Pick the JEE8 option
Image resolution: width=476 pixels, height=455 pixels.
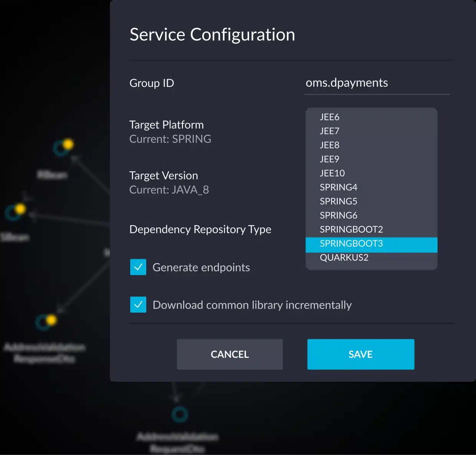[371, 145]
